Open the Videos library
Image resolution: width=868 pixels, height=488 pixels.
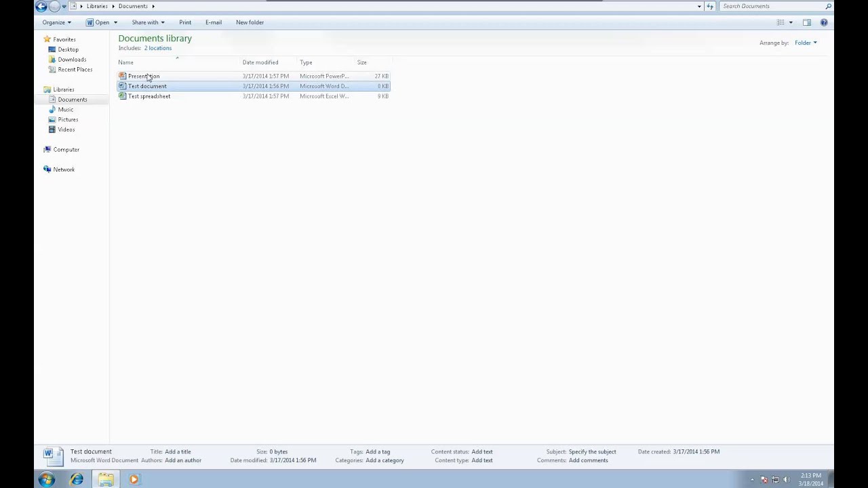coord(66,129)
